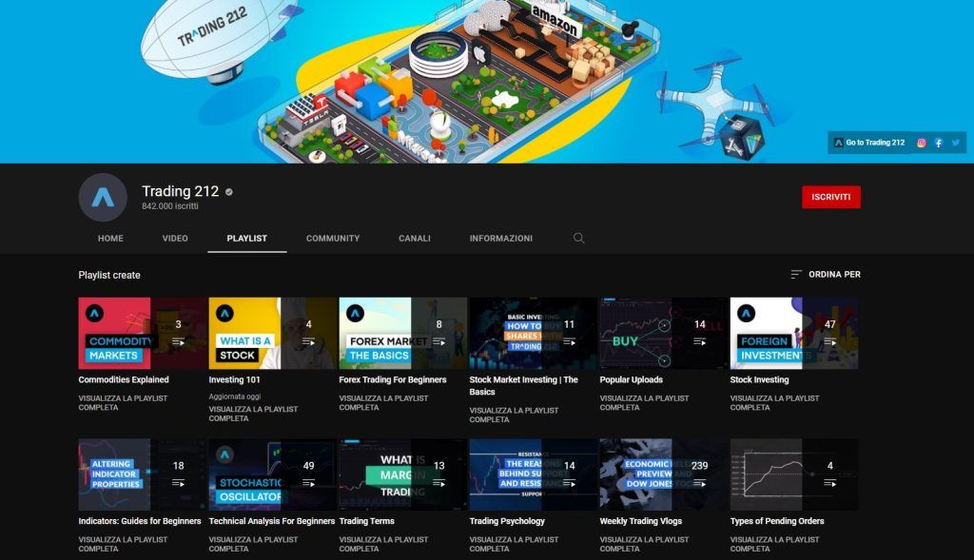This screenshot has height=560, width=974.
Task: Open Trading 212's Twitter icon in banner
Action: (956, 143)
